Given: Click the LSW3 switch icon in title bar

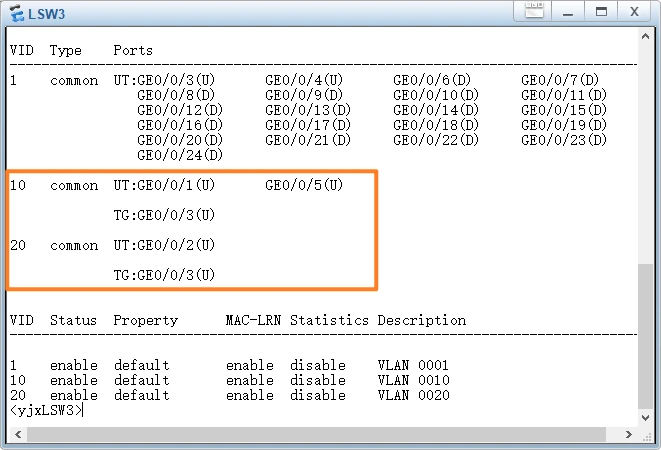Looking at the screenshot, I should click(x=14, y=12).
